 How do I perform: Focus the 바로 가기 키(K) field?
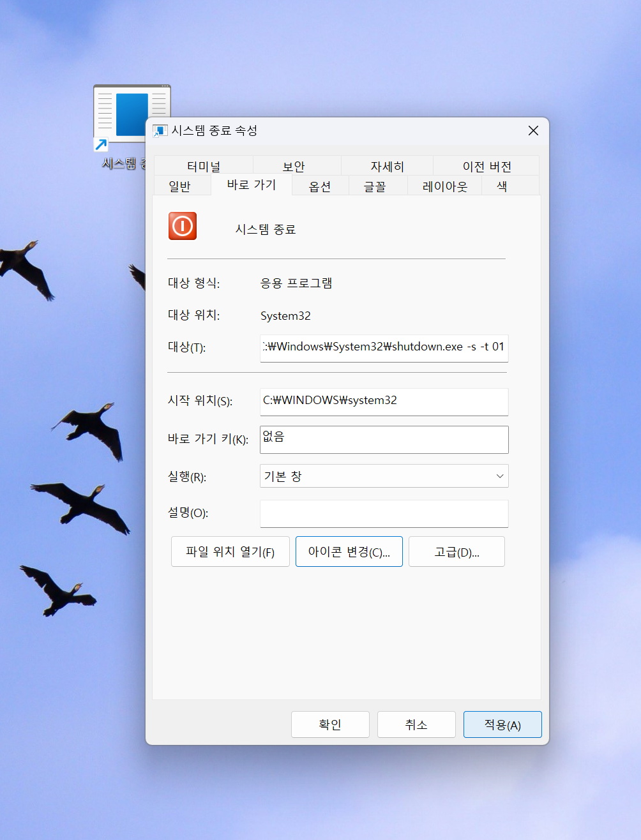coord(384,439)
